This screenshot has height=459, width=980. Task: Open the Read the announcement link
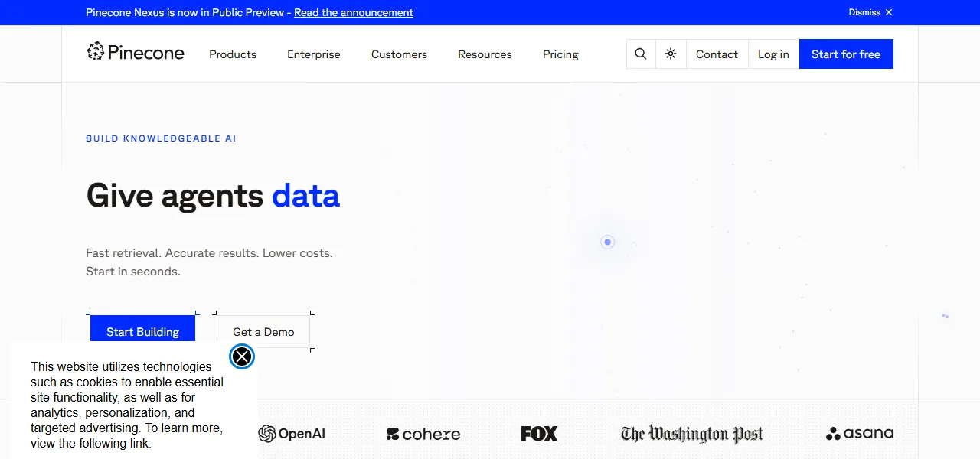coord(354,12)
